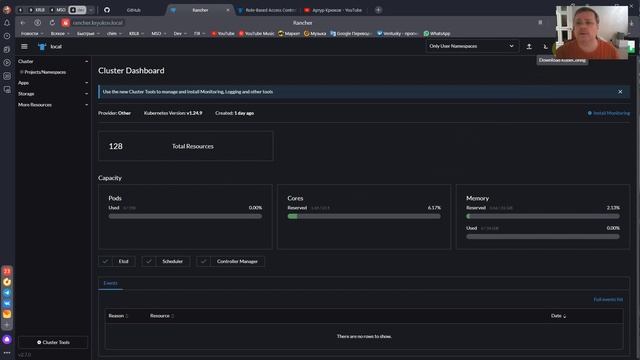Click the Controller Manager status badge
This screenshot has height=360, width=640.
pyautogui.click(x=230, y=262)
